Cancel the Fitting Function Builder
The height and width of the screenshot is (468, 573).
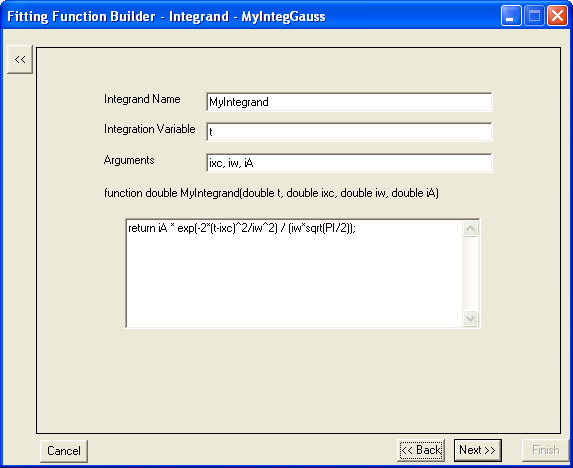(64, 451)
